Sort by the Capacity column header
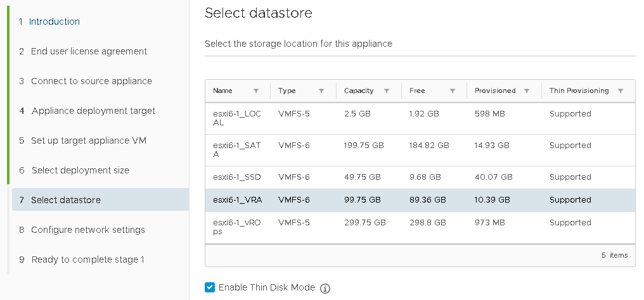The height and width of the screenshot is (300, 644). [359, 91]
